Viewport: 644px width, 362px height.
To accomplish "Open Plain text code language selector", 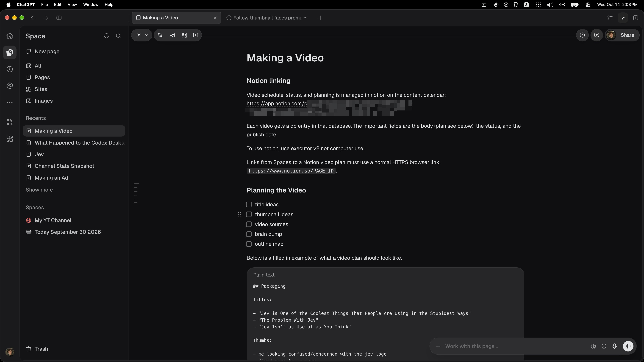I will click(264, 275).
